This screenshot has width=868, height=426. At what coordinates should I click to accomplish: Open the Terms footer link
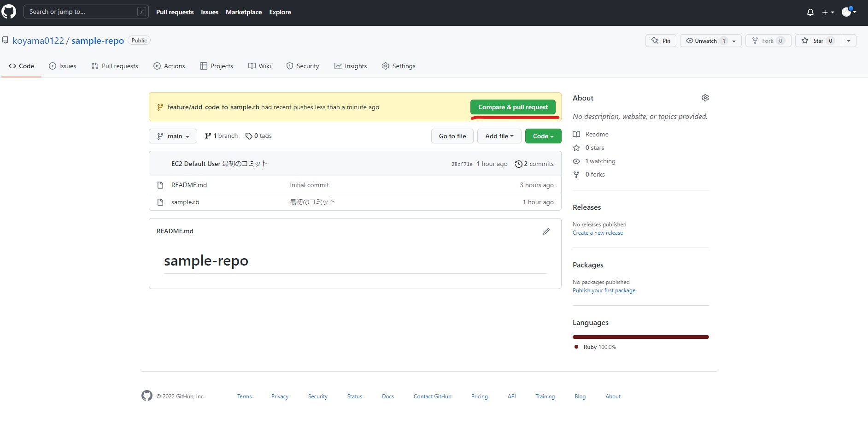click(244, 396)
